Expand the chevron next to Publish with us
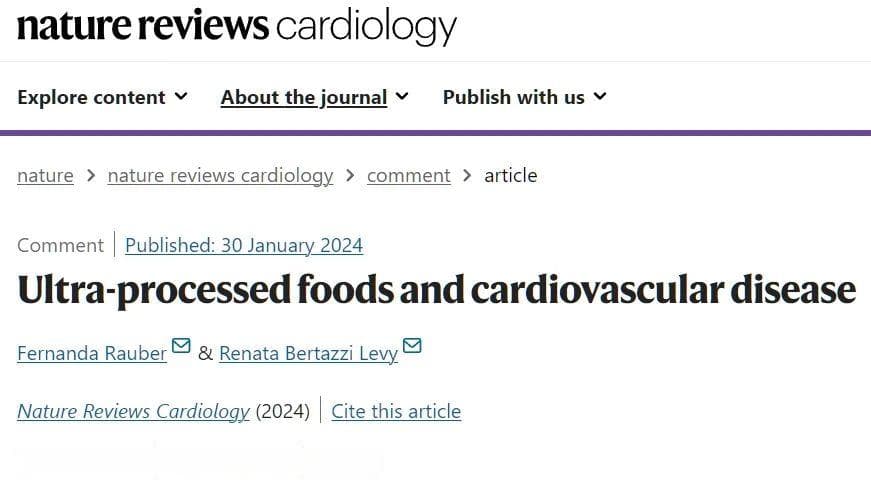The image size is (871, 484). pyautogui.click(x=600, y=96)
